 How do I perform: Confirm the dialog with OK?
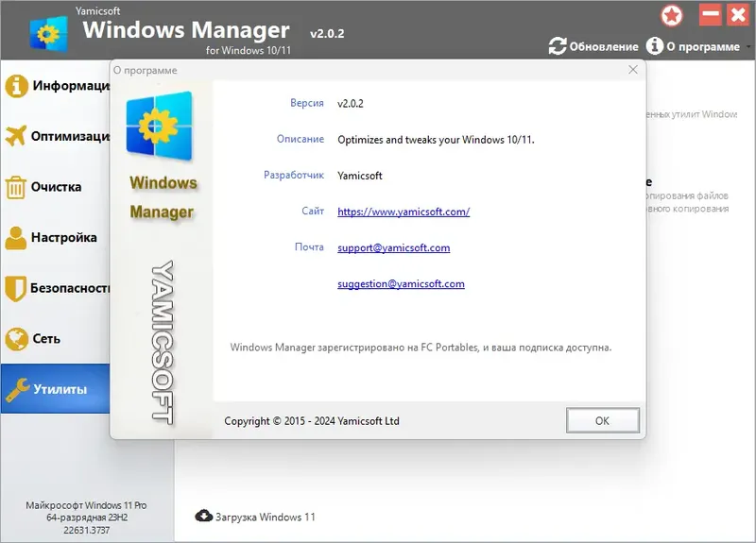point(603,420)
